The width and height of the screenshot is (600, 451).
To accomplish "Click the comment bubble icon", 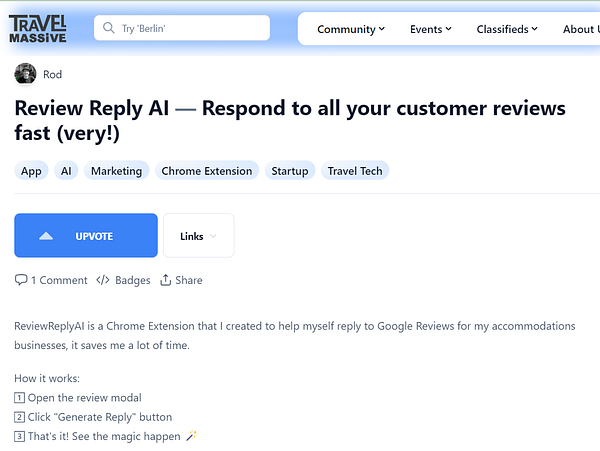I will tap(21, 280).
